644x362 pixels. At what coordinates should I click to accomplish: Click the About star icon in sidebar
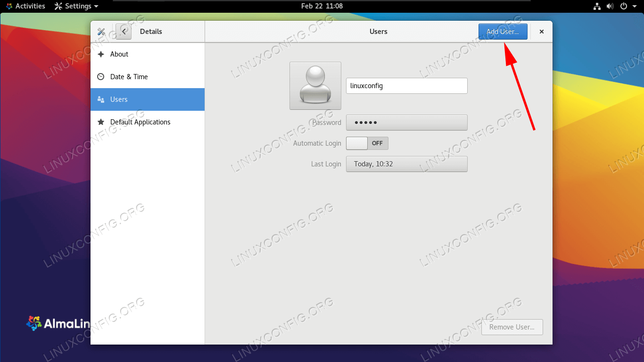[x=101, y=54]
